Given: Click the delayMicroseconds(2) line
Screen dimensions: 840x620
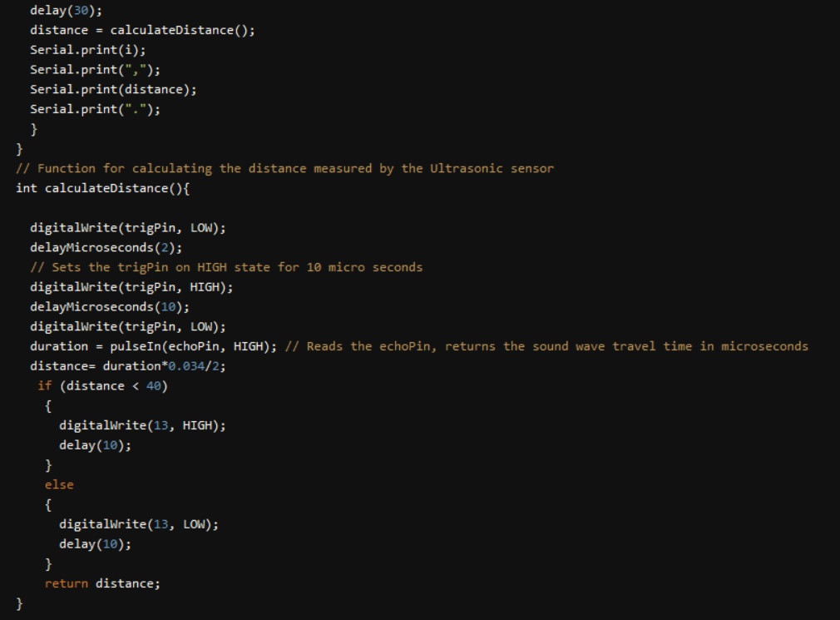Looking at the screenshot, I should coord(106,247).
